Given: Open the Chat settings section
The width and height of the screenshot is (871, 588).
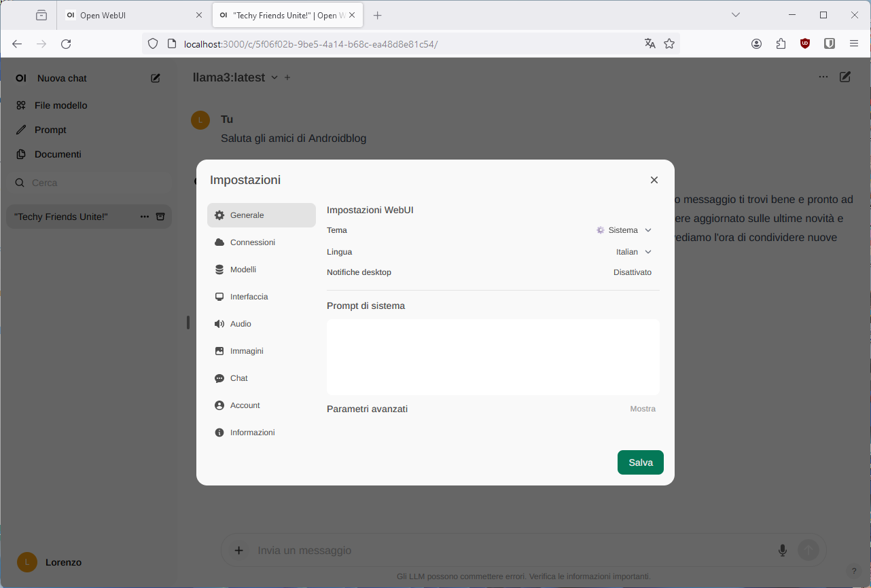Looking at the screenshot, I should coord(238,378).
